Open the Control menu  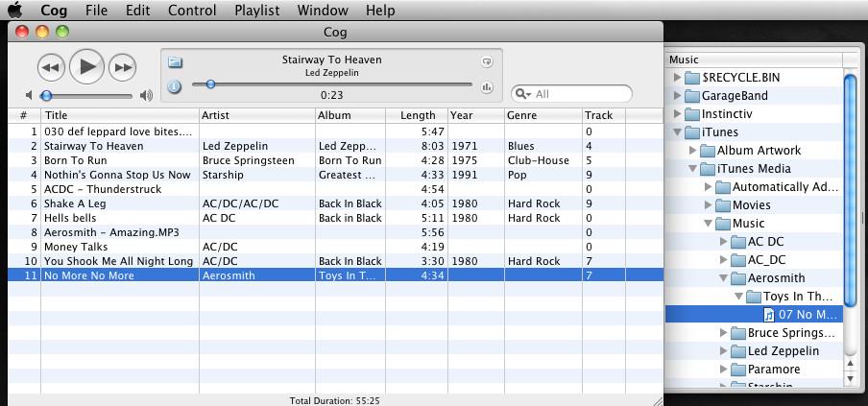[192, 11]
